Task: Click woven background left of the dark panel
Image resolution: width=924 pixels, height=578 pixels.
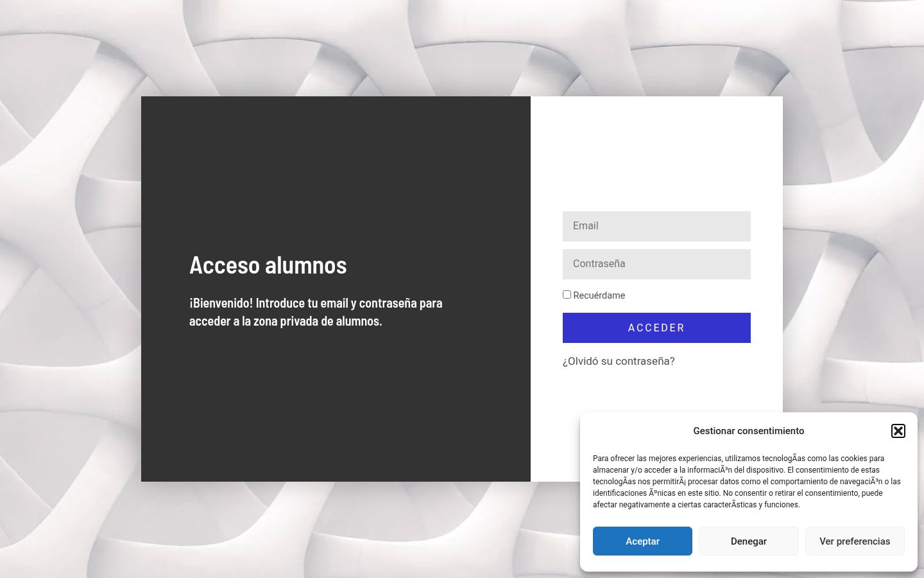Action: (71, 289)
